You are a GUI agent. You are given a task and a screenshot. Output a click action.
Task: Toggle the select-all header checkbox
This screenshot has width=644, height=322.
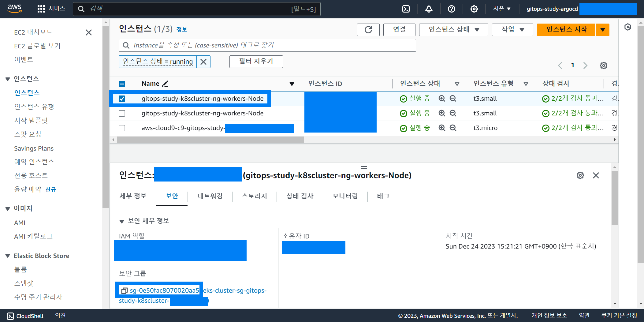(122, 84)
